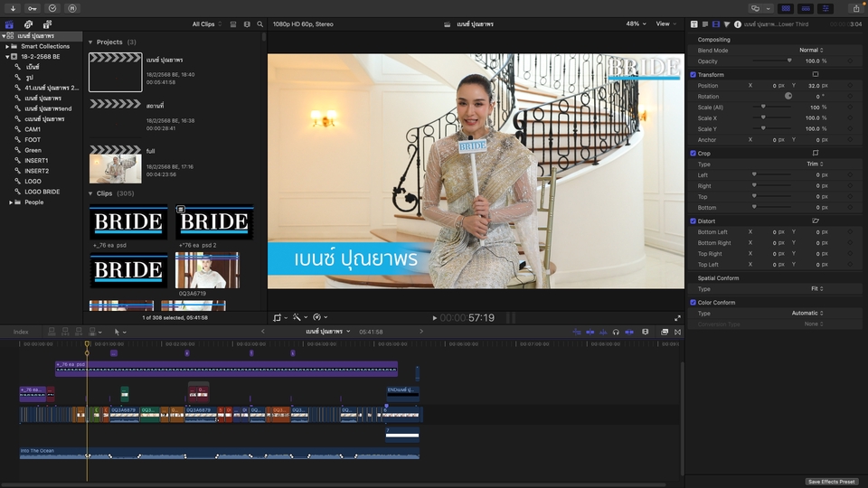Screen dimensions: 868x488
Task: Toggle the Inspector panel visibility button
Action: tap(826, 8)
